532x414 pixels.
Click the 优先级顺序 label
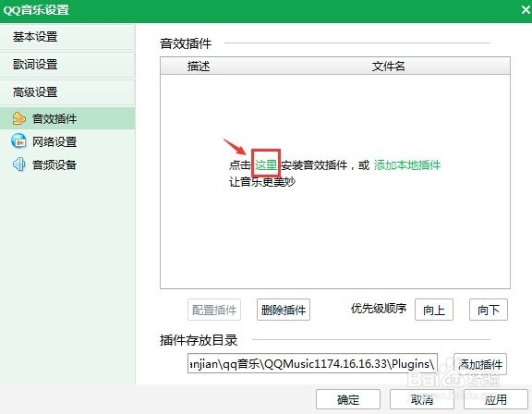coord(379,308)
